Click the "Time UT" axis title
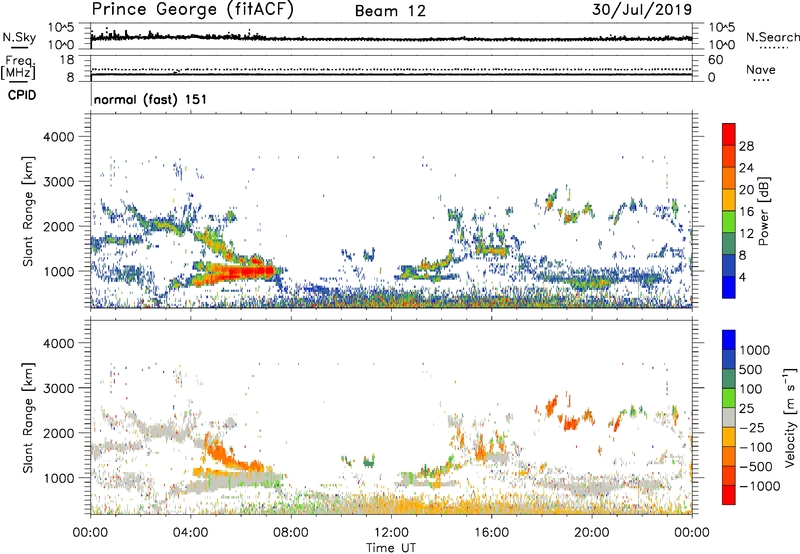 pyautogui.click(x=391, y=548)
